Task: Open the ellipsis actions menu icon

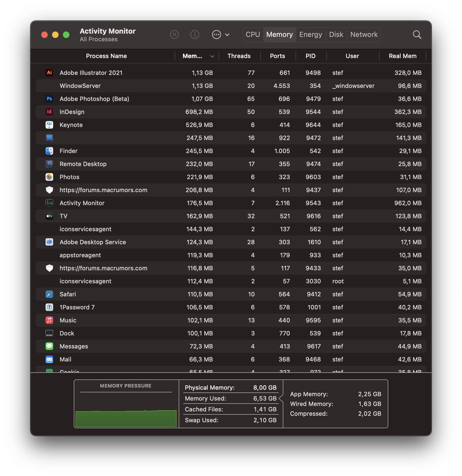Action: 216,35
